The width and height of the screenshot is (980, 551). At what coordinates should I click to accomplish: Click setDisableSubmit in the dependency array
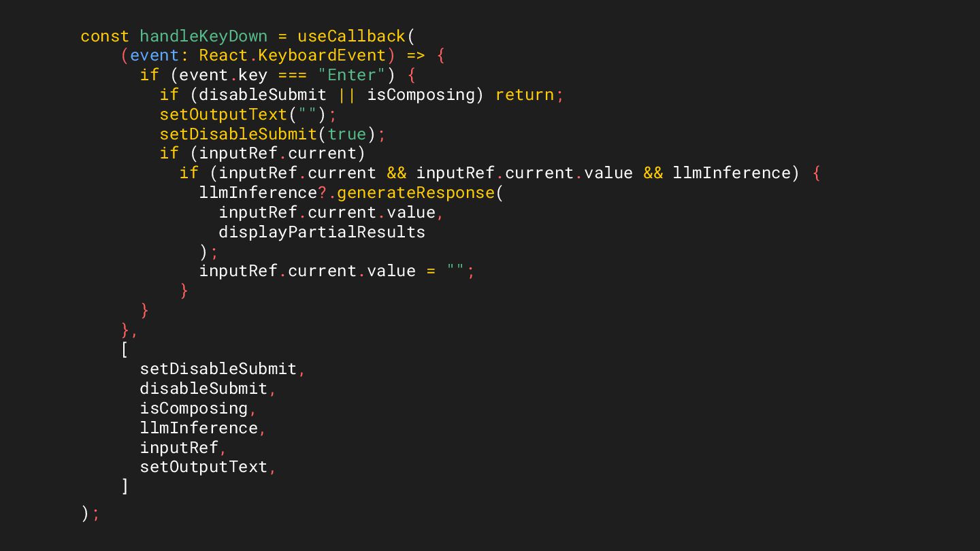coord(218,369)
